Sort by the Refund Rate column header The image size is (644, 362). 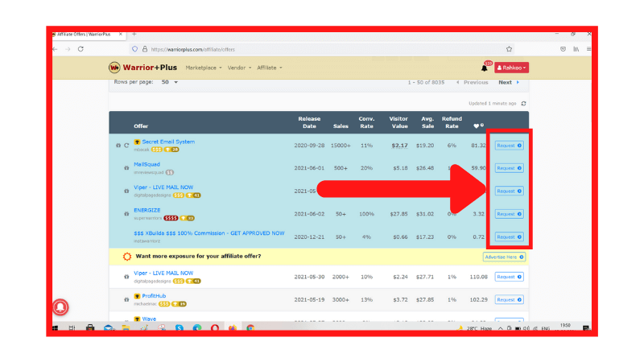pos(452,122)
